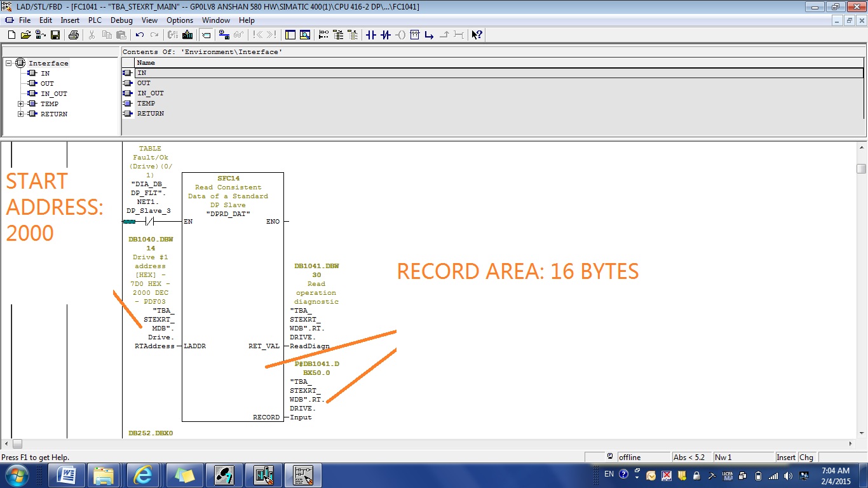Select IN_OUT row in interface table

[151, 93]
